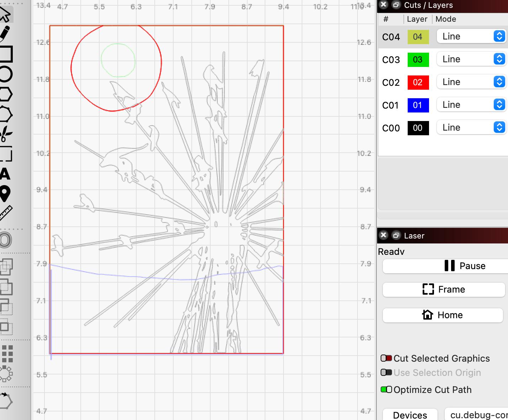Expand Mode dropdown for layer C00
This screenshot has width=508, height=420.
471,127
